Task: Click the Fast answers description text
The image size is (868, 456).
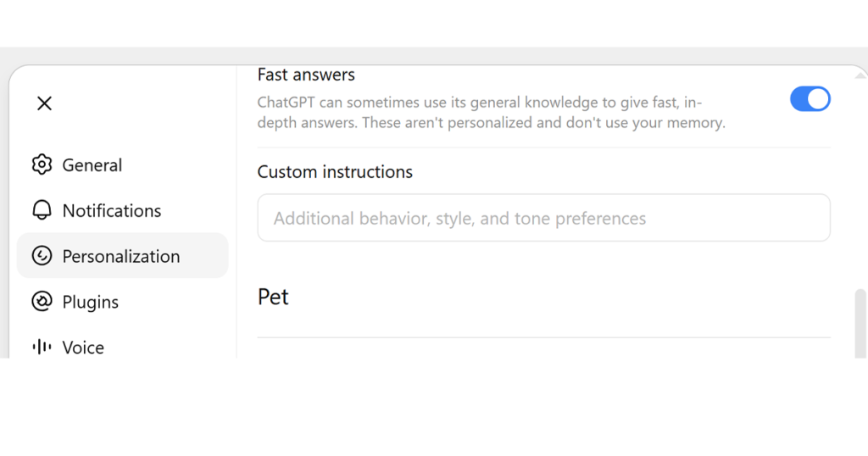Action: tap(491, 113)
